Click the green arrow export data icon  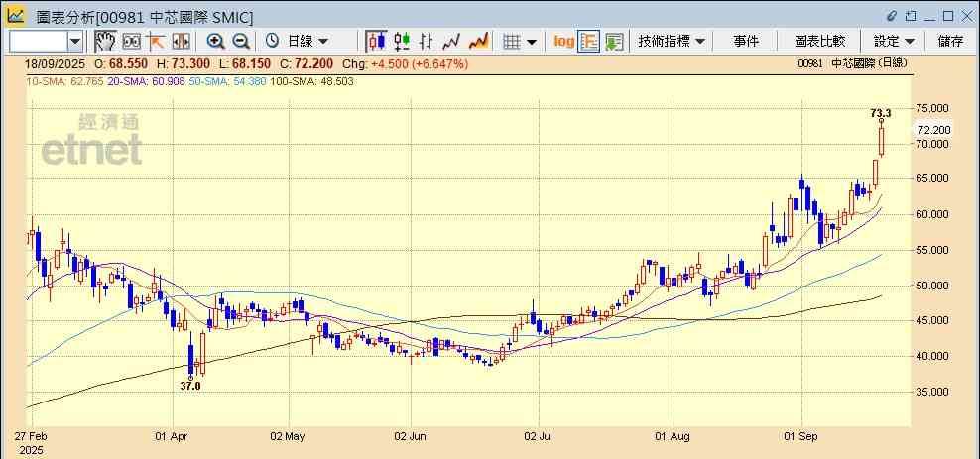pos(614,42)
